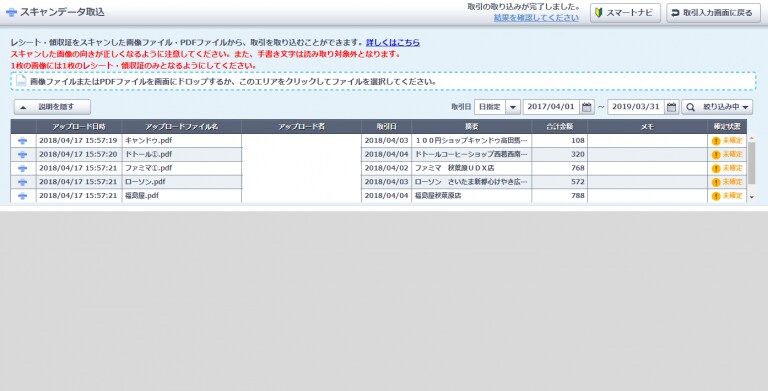The width and height of the screenshot is (768, 391).
Task: Select ドトール①.pdf file name cell
Action: coord(182,154)
